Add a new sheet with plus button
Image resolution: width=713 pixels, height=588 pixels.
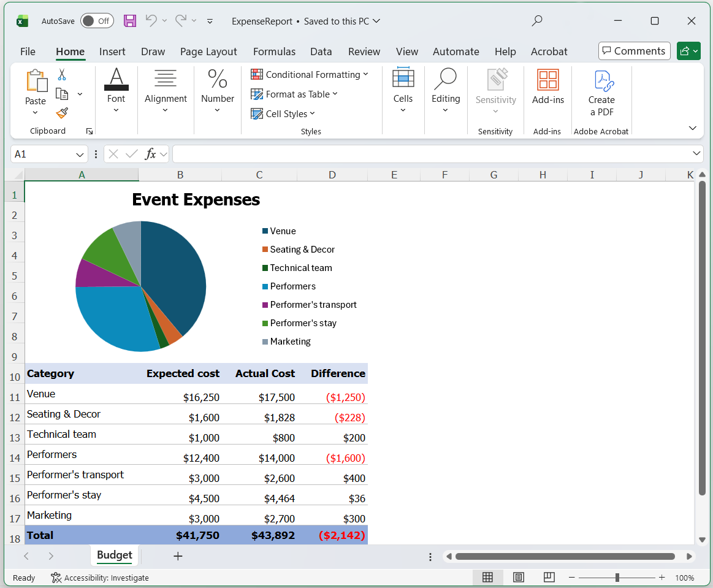pyautogui.click(x=178, y=556)
